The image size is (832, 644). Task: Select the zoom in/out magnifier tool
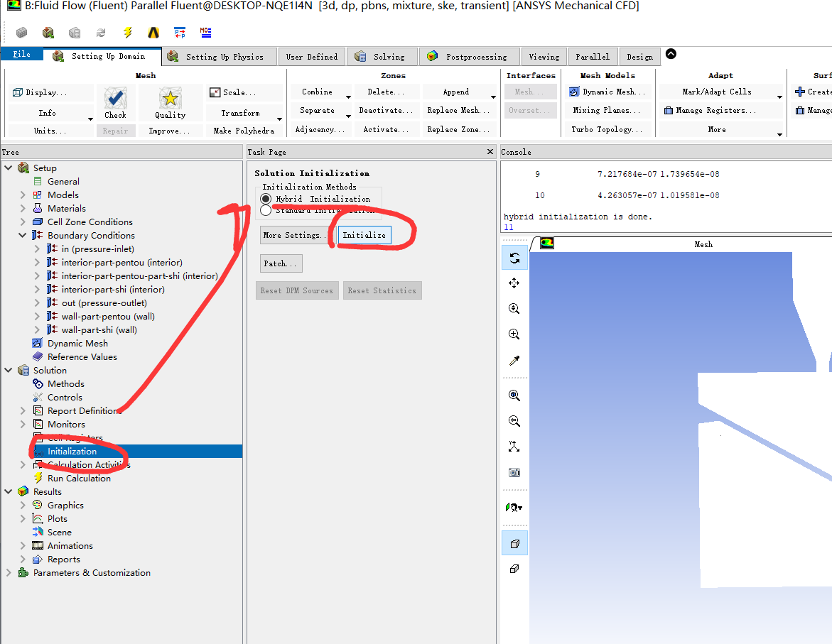tap(514, 309)
